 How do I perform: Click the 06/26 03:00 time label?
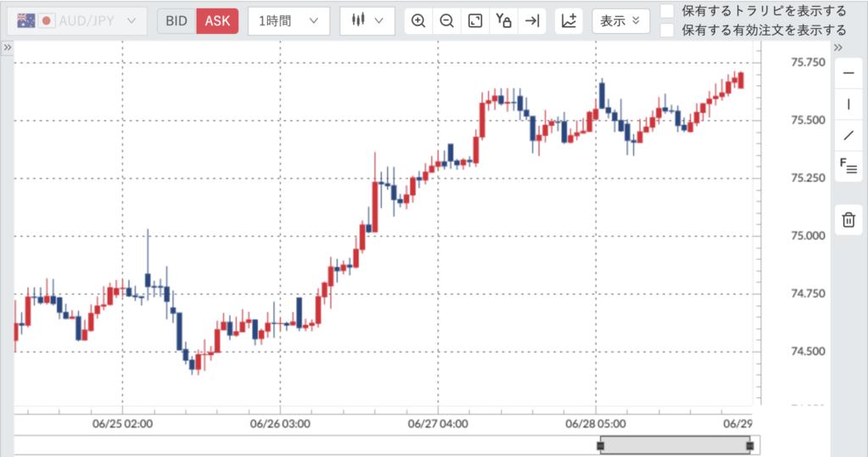pyautogui.click(x=280, y=424)
